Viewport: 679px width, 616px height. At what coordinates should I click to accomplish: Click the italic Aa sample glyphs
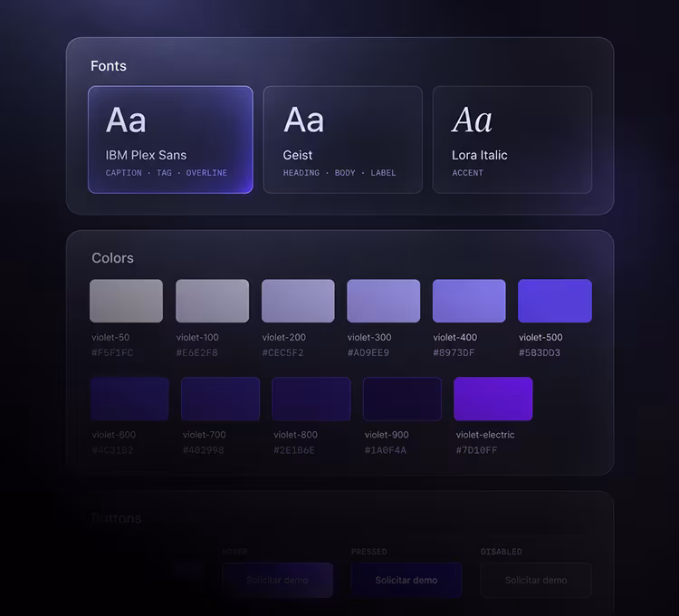click(x=472, y=120)
